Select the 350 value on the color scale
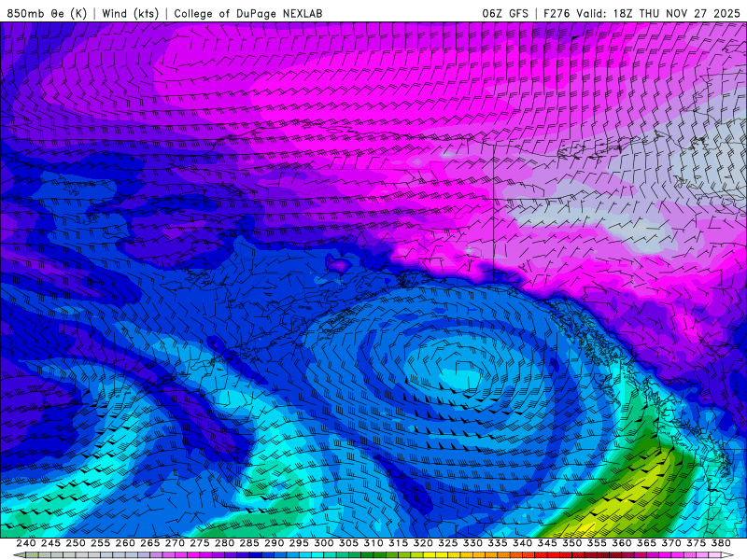Viewport: 747px width, 560px height. coord(571,543)
